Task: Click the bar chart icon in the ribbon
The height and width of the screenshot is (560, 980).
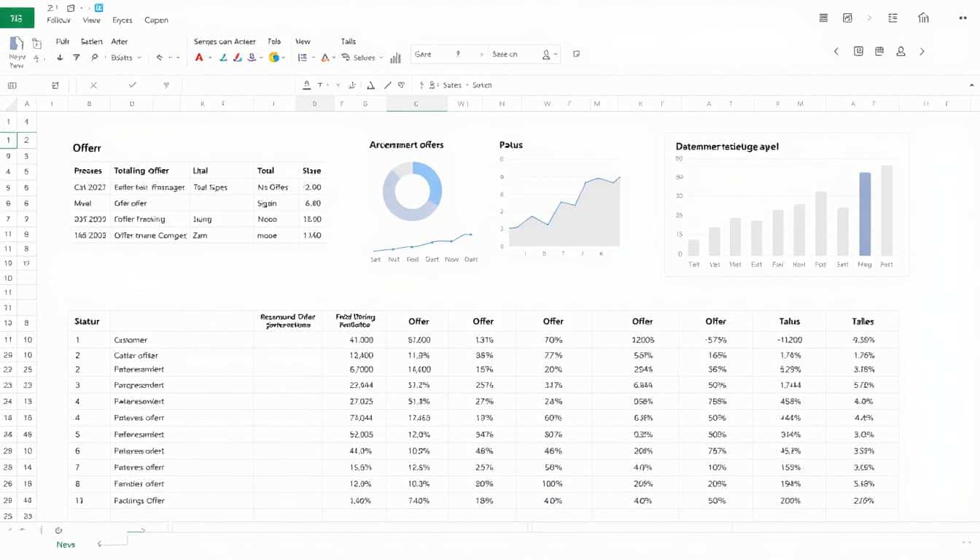Action: tap(396, 58)
